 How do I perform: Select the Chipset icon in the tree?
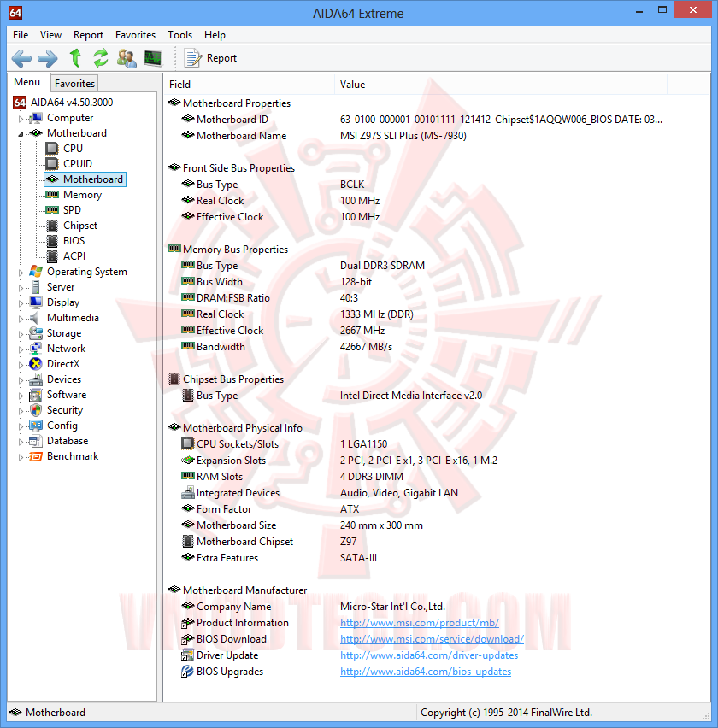[52, 226]
